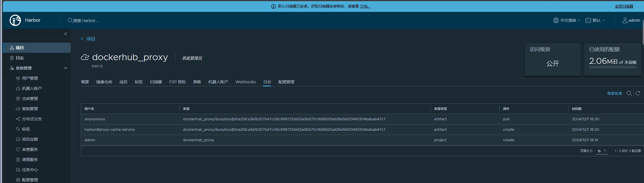
Task: Click the 系统管理 sidebar icon
Action: click(12, 68)
